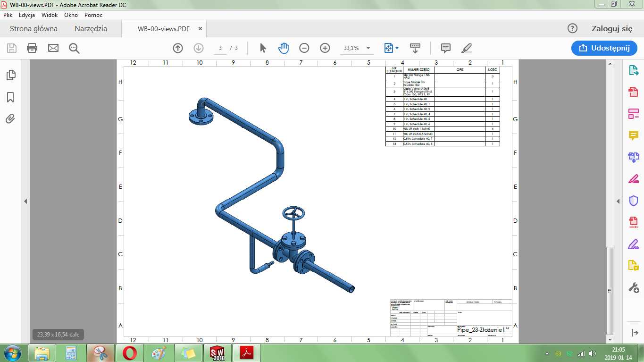Open yellow page send-for-signature tool
This screenshot has width=644, height=362.
click(633, 266)
